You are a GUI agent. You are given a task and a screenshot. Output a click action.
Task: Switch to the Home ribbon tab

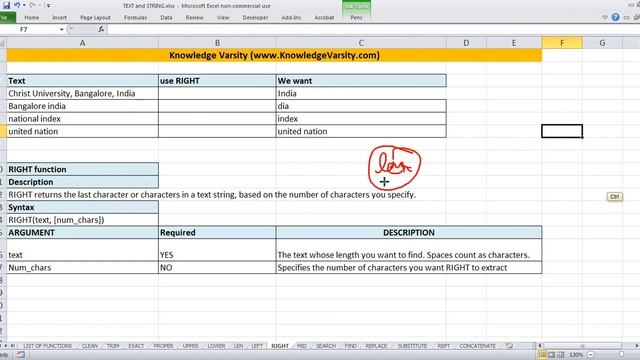(31, 18)
